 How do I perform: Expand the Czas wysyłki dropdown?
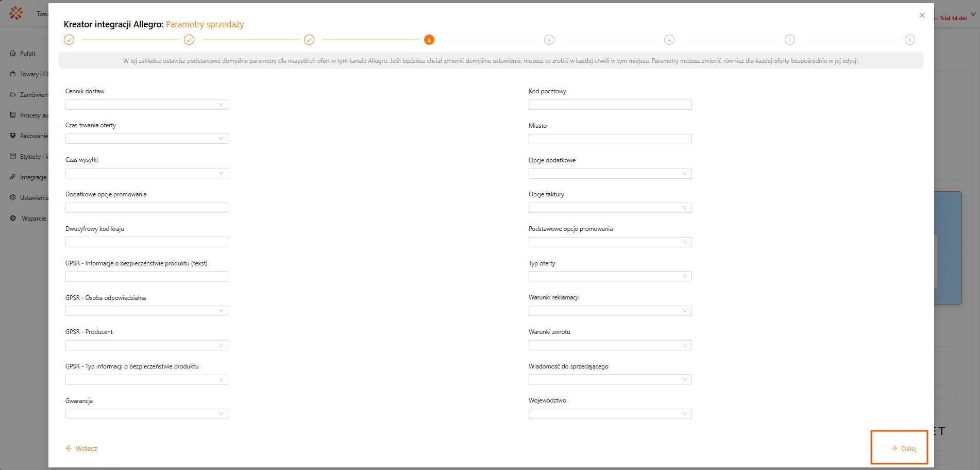pyautogui.click(x=146, y=173)
